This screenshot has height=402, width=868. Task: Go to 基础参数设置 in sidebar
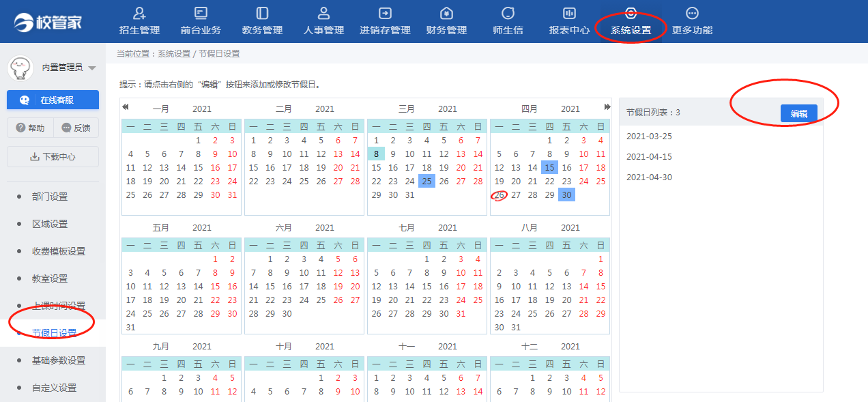pyautogui.click(x=59, y=360)
